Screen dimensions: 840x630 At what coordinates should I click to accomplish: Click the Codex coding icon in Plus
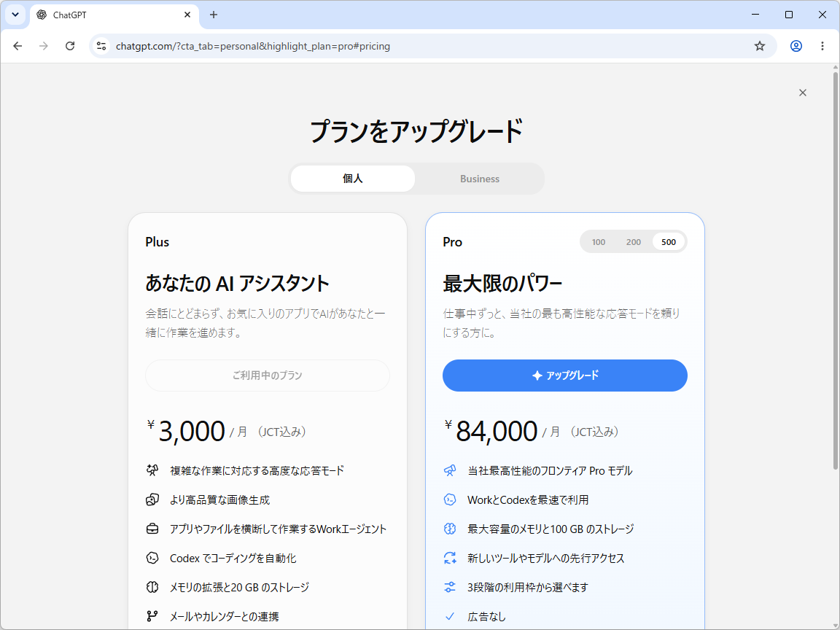click(152, 559)
